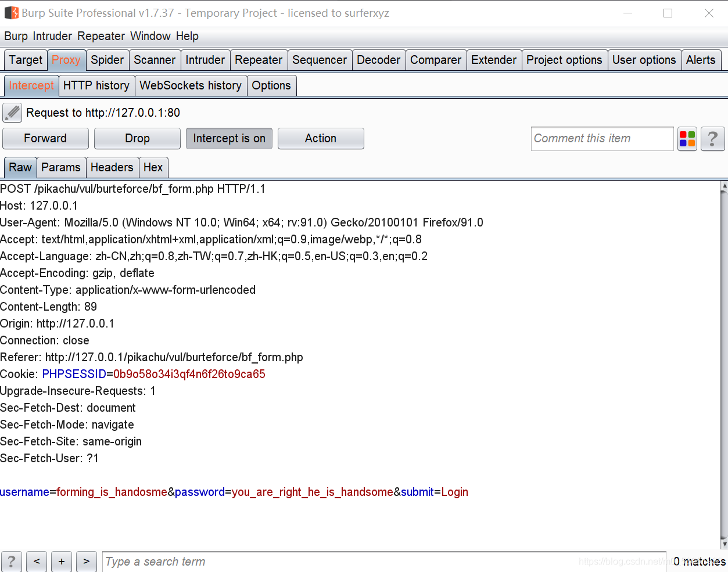Go to previous search match arrow
Image resolution: width=728 pixels, height=572 pixels.
37,562
